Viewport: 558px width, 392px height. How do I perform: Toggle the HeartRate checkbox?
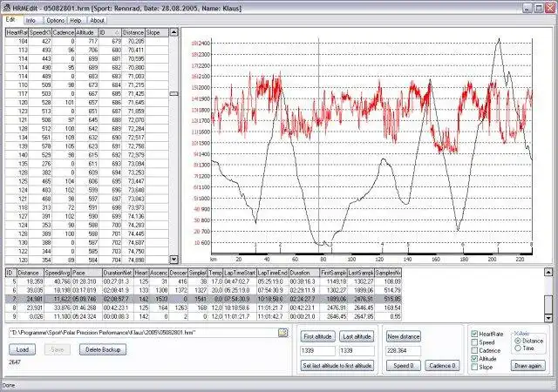click(474, 334)
